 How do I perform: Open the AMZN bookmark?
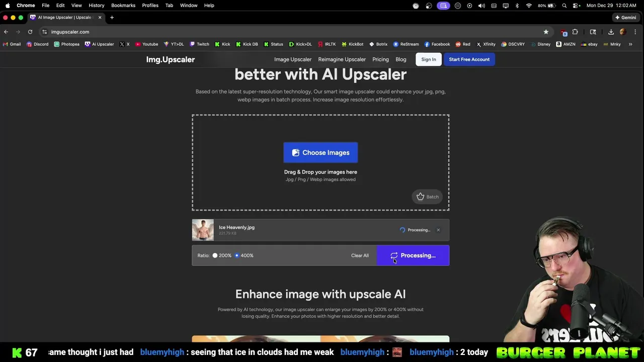(x=566, y=44)
